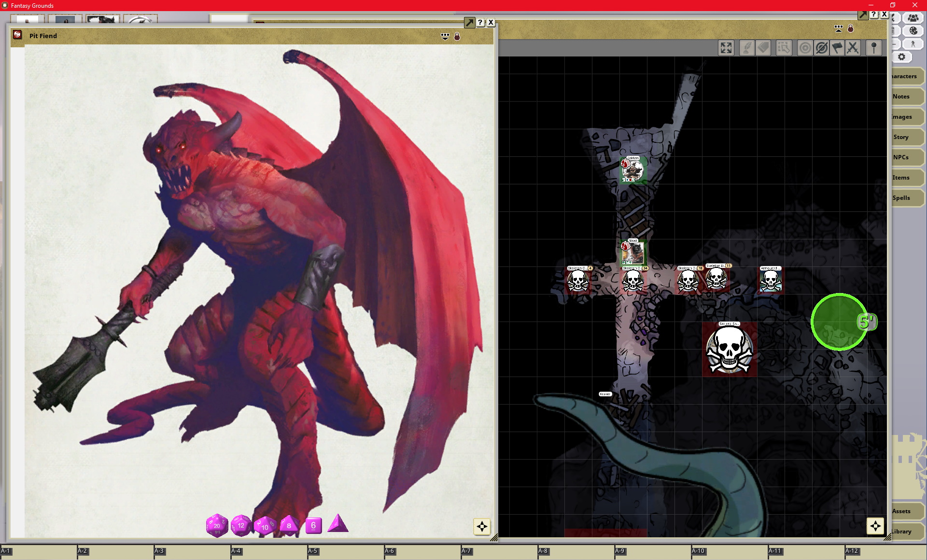Open help for the Pit Fiend window
The height and width of the screenshot is (560, 927).
click(x=480, y=22)
